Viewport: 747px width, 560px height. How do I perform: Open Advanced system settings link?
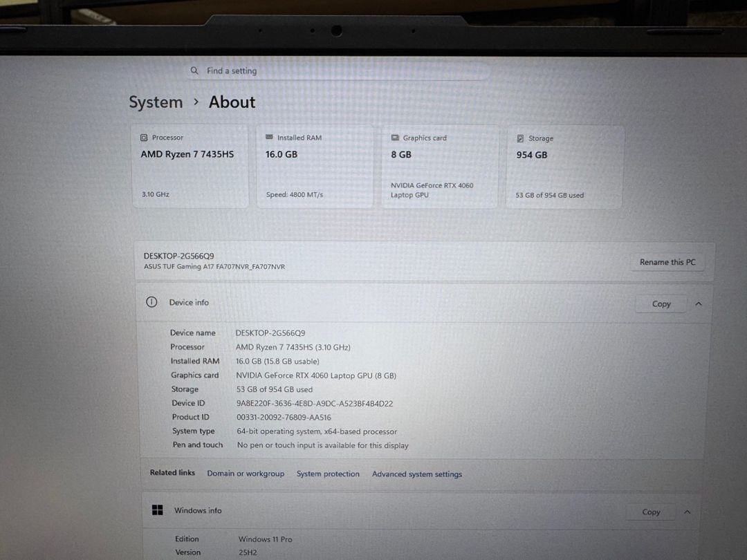click(x=417, y=474)
